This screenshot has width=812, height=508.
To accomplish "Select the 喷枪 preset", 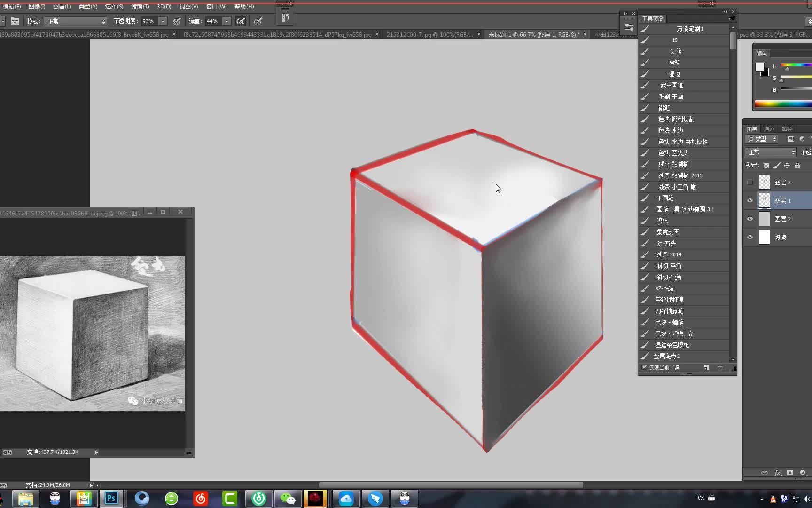I will 684,221.
